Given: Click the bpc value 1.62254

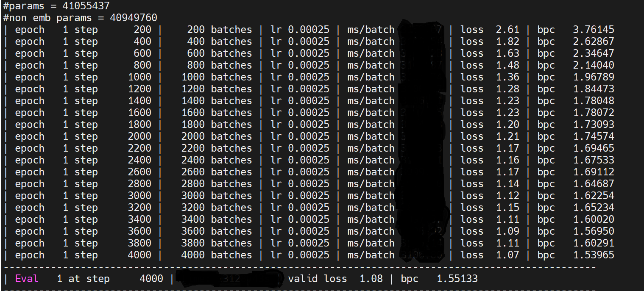Looking at the screenshot, I should (x=593, y=196).
